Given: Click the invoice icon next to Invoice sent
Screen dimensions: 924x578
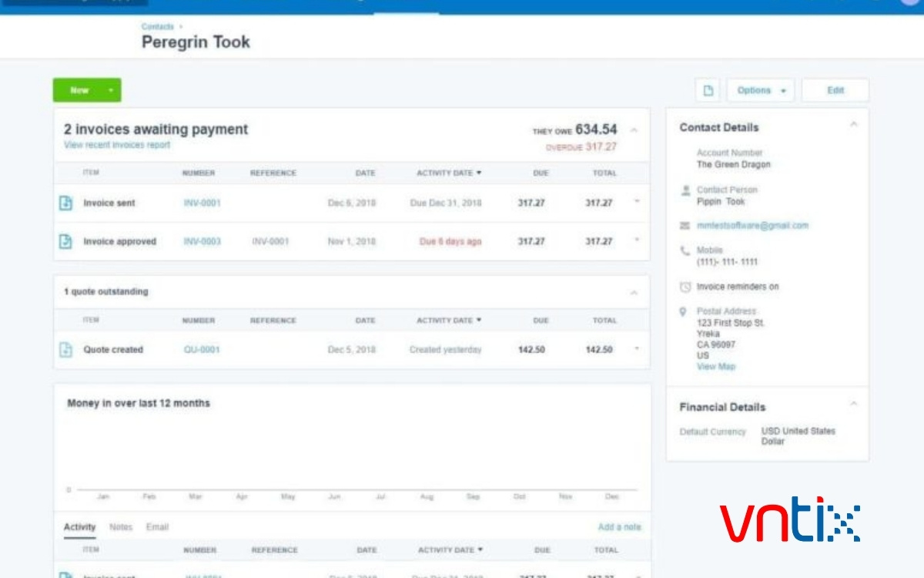Looking at the screenshot, I should click(68, 203).
